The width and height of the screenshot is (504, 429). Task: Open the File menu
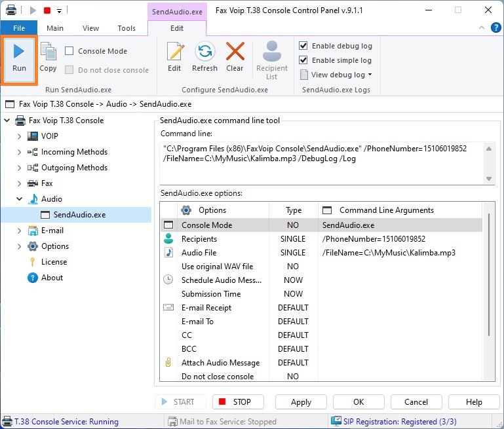(19, 28)
